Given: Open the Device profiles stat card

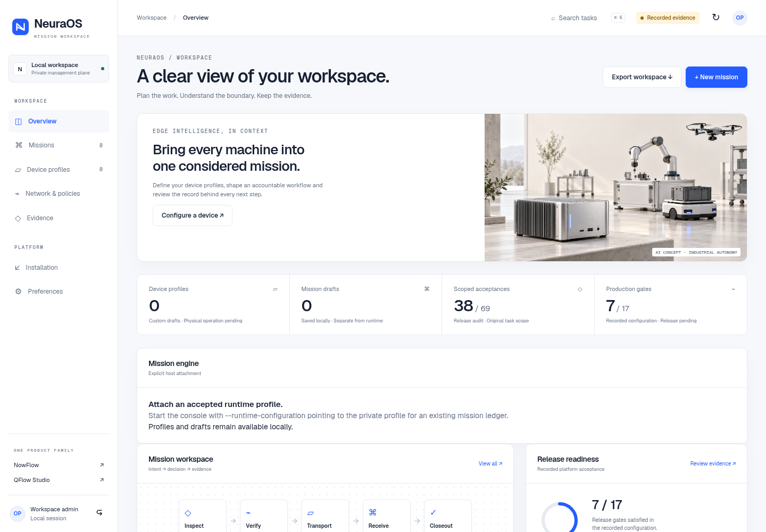Looking at the screenshot, I should (213, 305).
